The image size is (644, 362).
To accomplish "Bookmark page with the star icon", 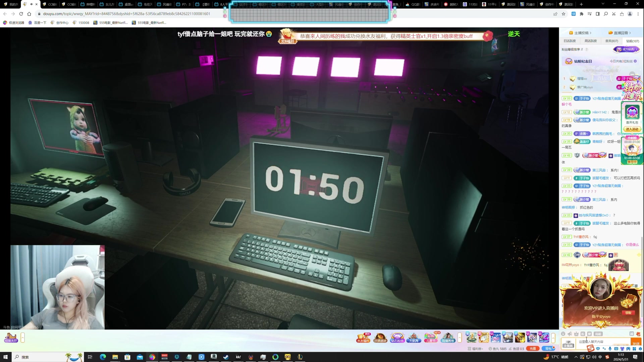I will click(563, 14).
